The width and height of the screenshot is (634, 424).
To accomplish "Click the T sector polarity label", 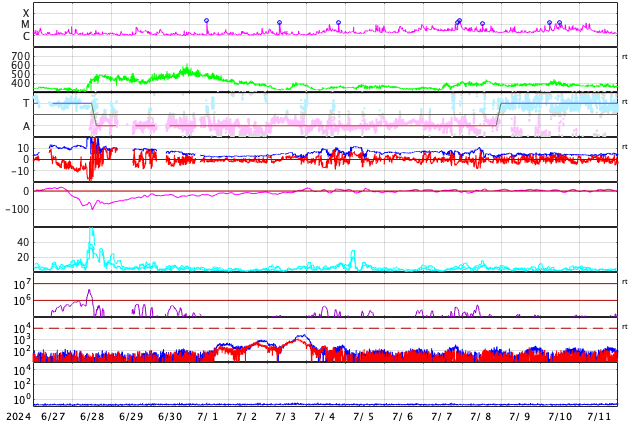I will (x=26, y=103).
